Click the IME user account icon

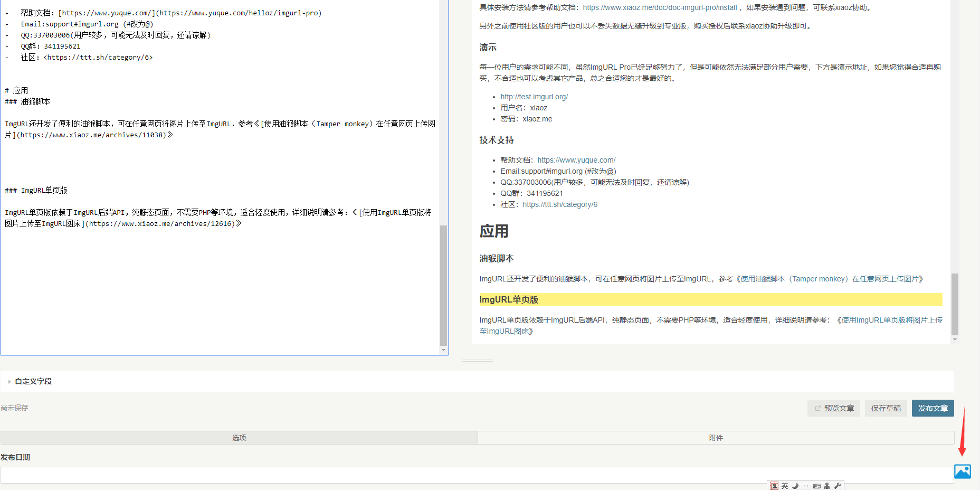[x=827, y=486]
